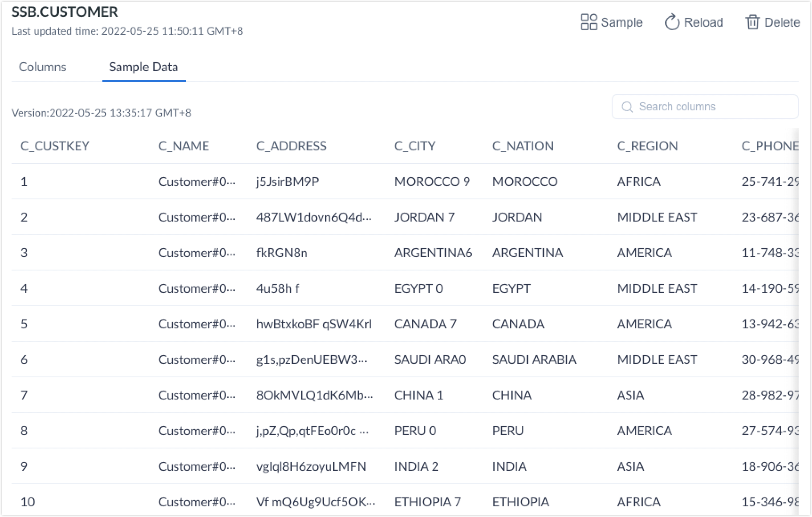Click the SAUDI ARABIA nation cell
812x517 pixels.
[534, 359]
